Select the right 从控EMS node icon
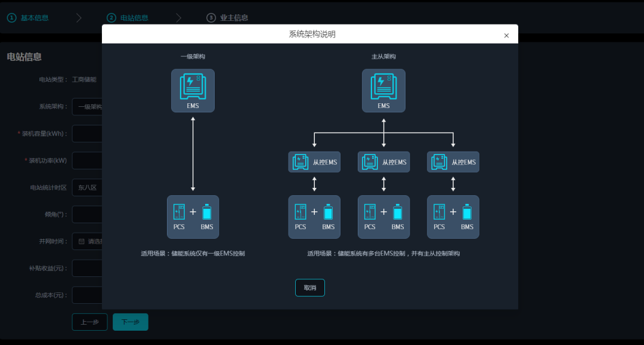 point(439,162)
